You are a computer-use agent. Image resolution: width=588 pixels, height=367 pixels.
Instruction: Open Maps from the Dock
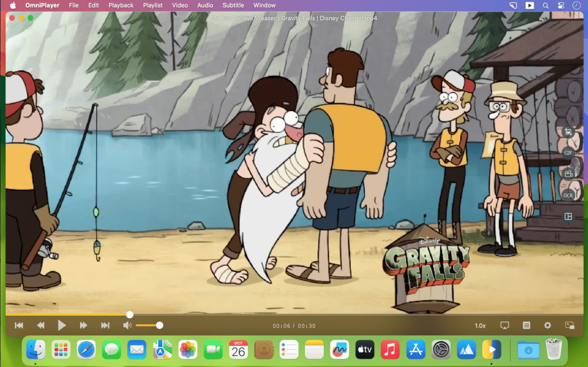click(162, 350)
